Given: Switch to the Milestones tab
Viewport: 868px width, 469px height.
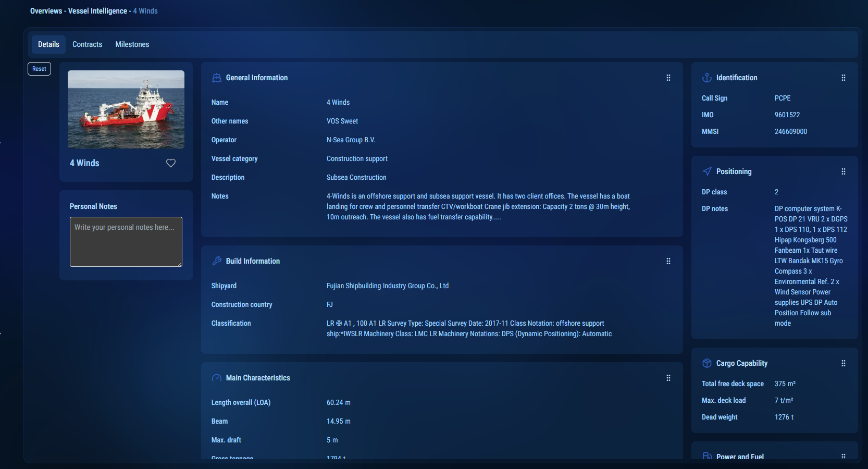Looking at the screenshot, I should tap(132, 44).
